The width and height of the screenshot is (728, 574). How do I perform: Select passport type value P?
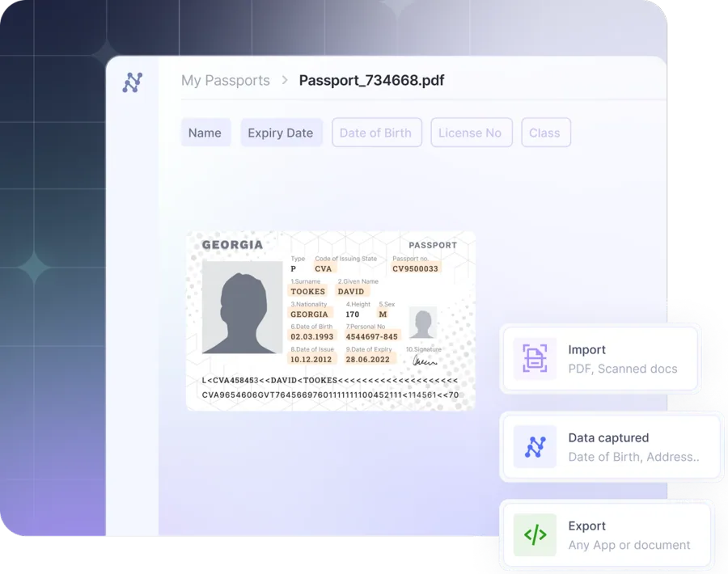pos(293,268)
